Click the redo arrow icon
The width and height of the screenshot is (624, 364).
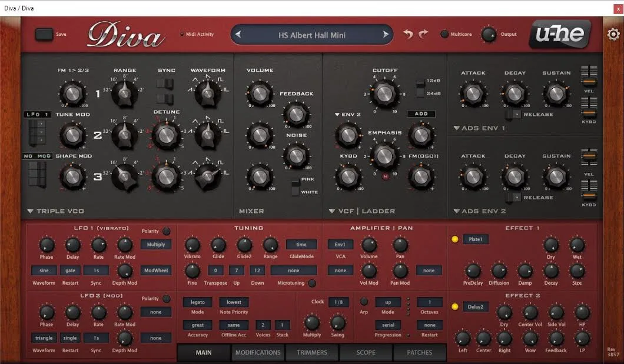[423, 34]
